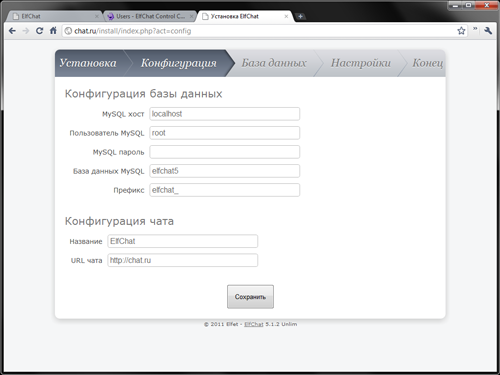Open the wrench settings menu
500x375 pixels.
488,31
